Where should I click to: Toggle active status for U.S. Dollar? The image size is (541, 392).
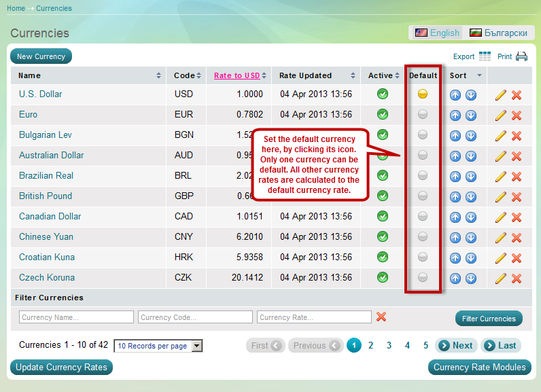pos(383,94)
